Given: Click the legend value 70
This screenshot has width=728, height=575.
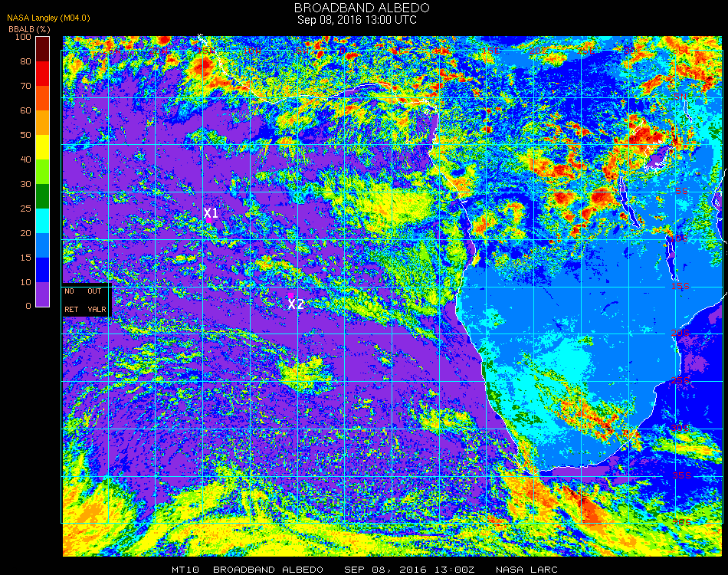Looking at the screenshot, I should (25, 86).
